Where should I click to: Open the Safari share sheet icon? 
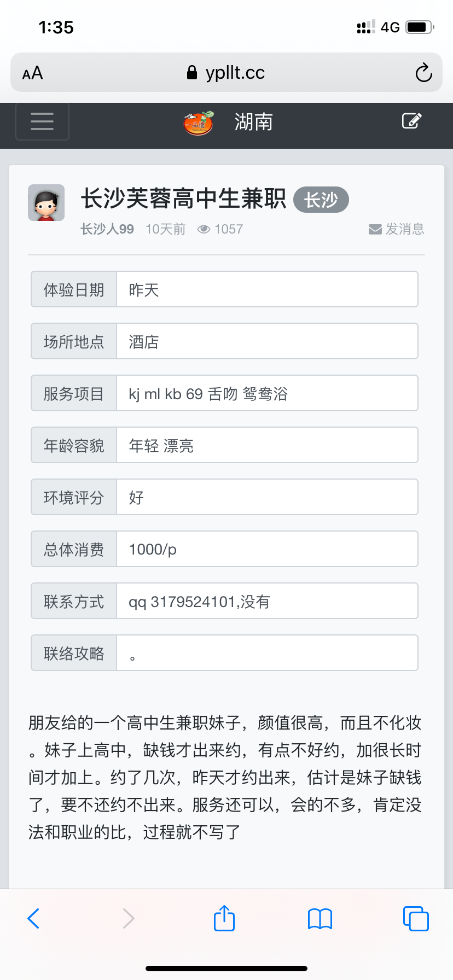pyautogui.click(x=223, y=918)
